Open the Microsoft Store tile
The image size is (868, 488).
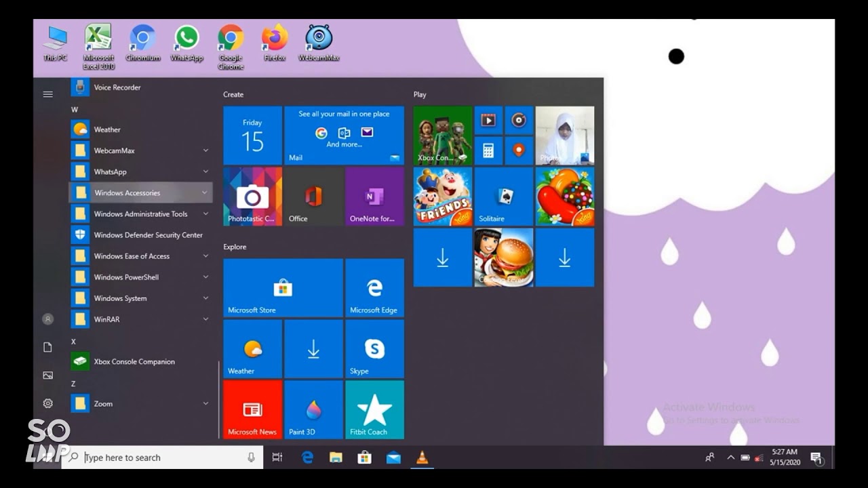283,288
